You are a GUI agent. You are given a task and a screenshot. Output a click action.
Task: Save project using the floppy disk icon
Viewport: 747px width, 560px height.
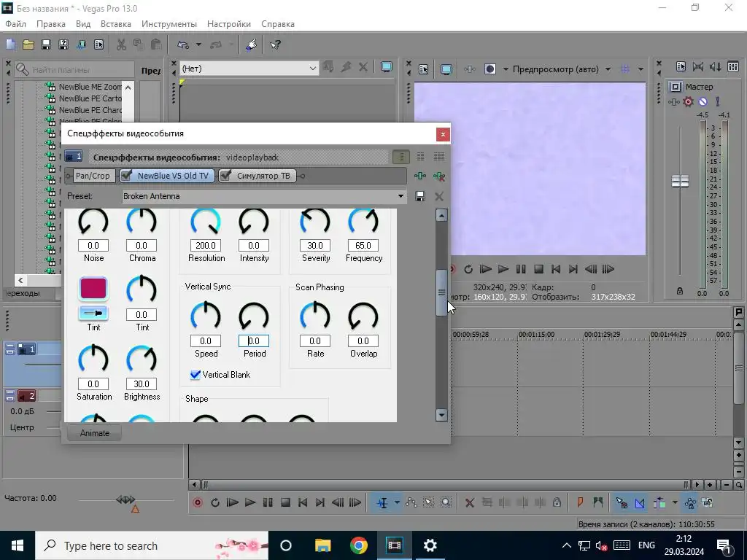(46, 44)
